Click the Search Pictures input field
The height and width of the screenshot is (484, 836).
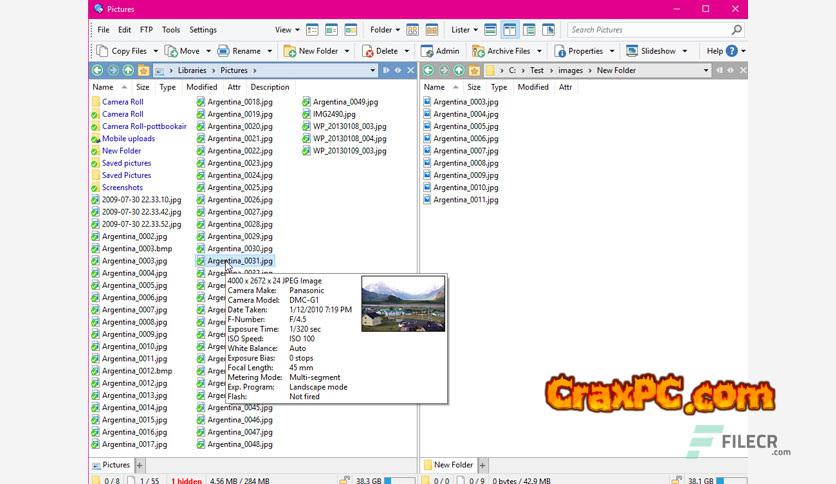tap(650, 30)
